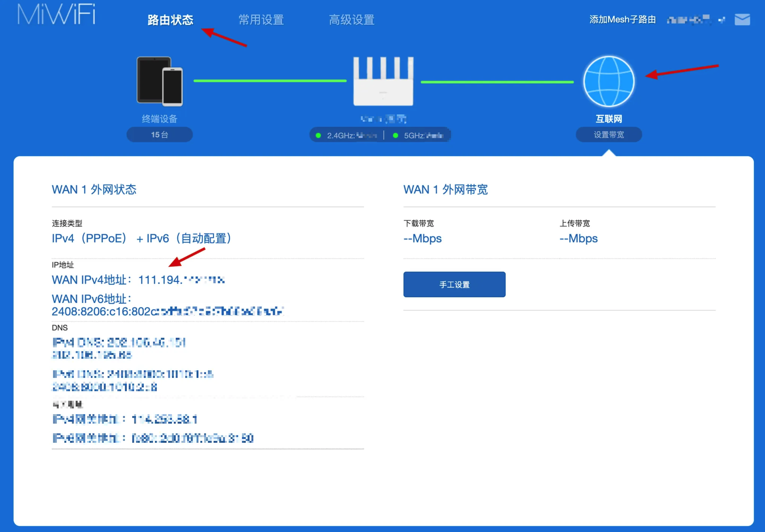Click the WAN 1 外网状态 heading
The height and width of the screenshot is (532, 765).
point(94,189)
